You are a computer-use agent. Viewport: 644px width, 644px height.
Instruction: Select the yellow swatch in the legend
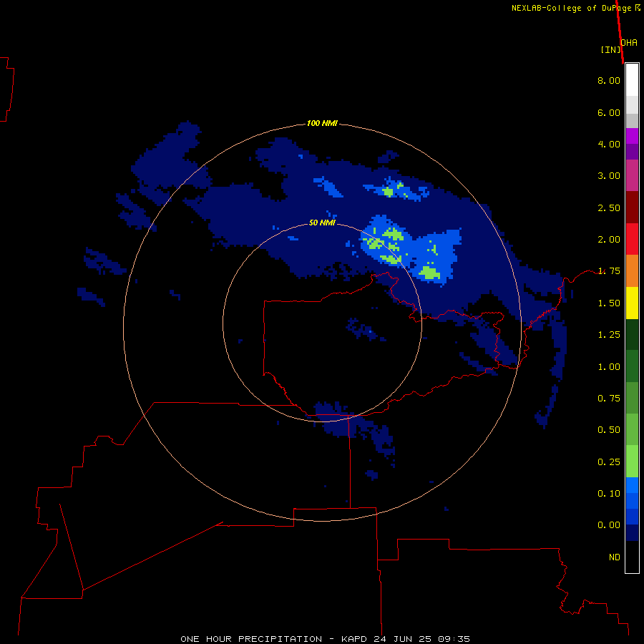click(632, 303)
